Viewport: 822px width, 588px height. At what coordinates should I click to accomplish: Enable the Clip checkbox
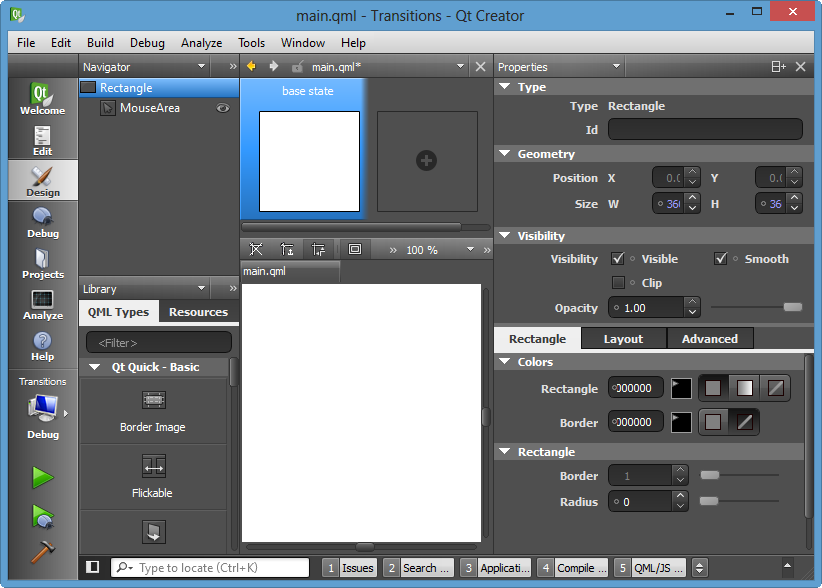[618, 282]
